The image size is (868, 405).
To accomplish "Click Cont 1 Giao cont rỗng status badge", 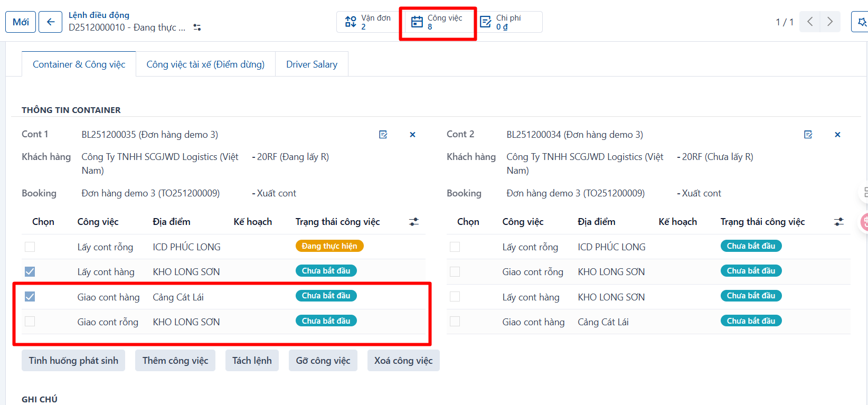I will (x=326, y=321).
